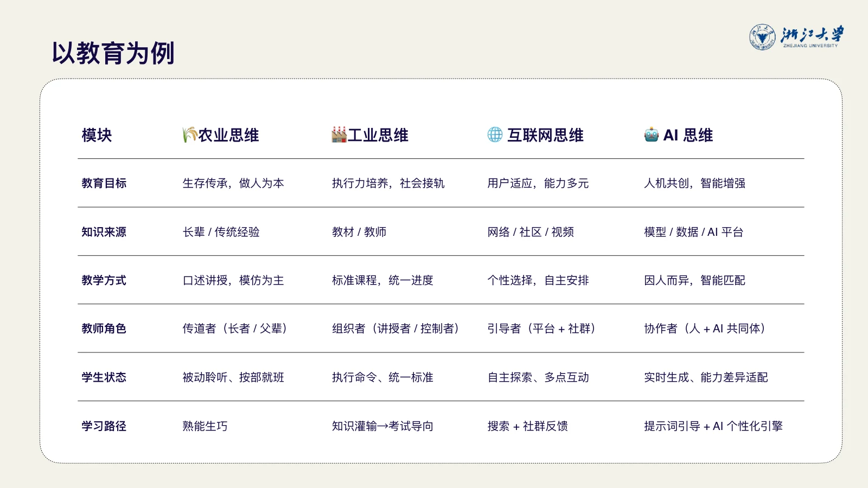Click the robot icon beside AI 思维
Screen dimensions: 868x488
652,134
